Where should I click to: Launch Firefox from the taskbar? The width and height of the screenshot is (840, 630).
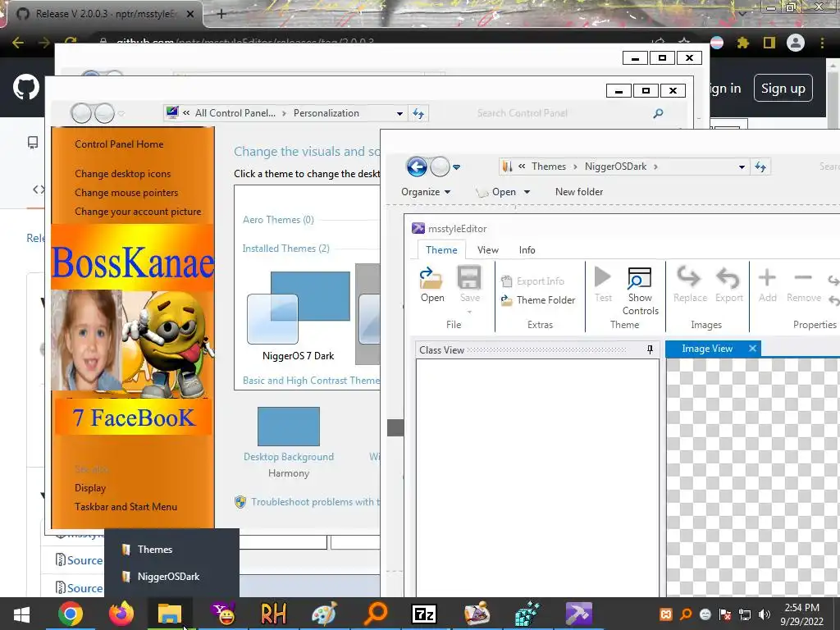[121, 614]
